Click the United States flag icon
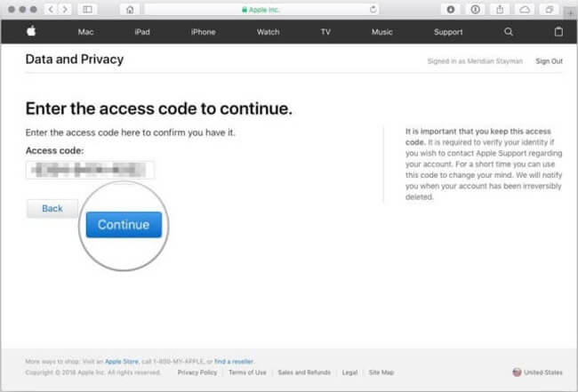This screenshot has width=578, height=392. tap(517, 372)
